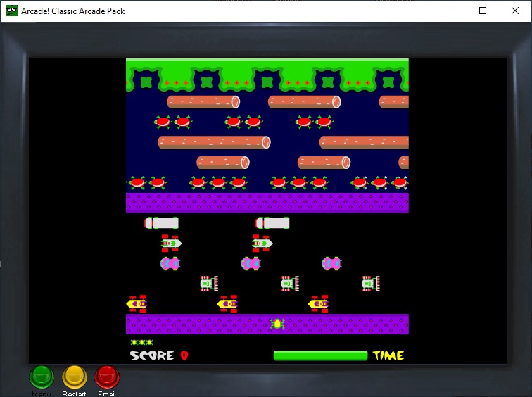The width and height of the screenshot is (532, 397).
Task: Click the rightmost green bulldozer
Action: point(371,284)
